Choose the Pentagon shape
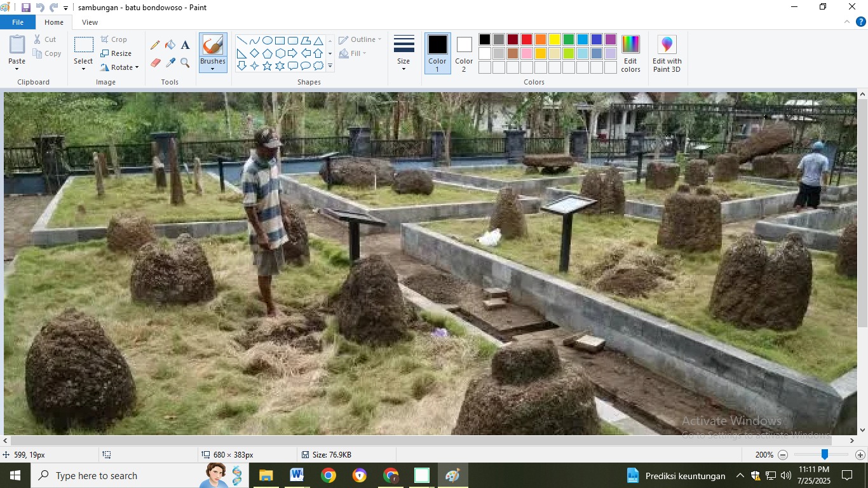 click(268, 53)
